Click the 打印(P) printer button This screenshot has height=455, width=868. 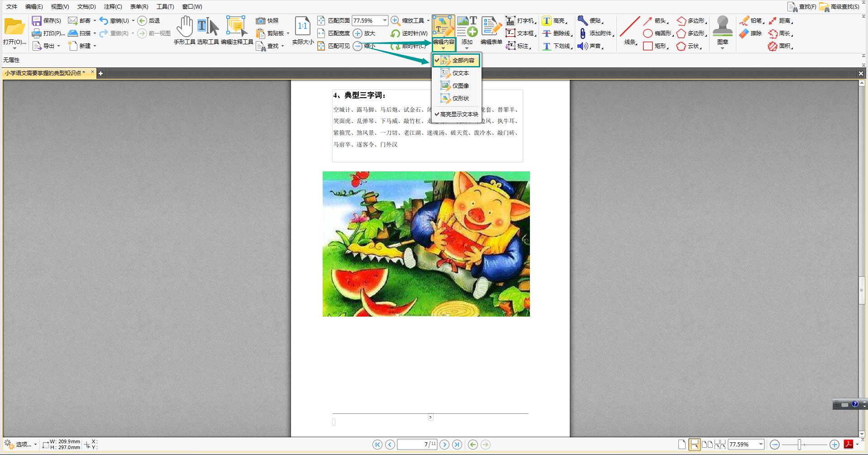point(48,33)
